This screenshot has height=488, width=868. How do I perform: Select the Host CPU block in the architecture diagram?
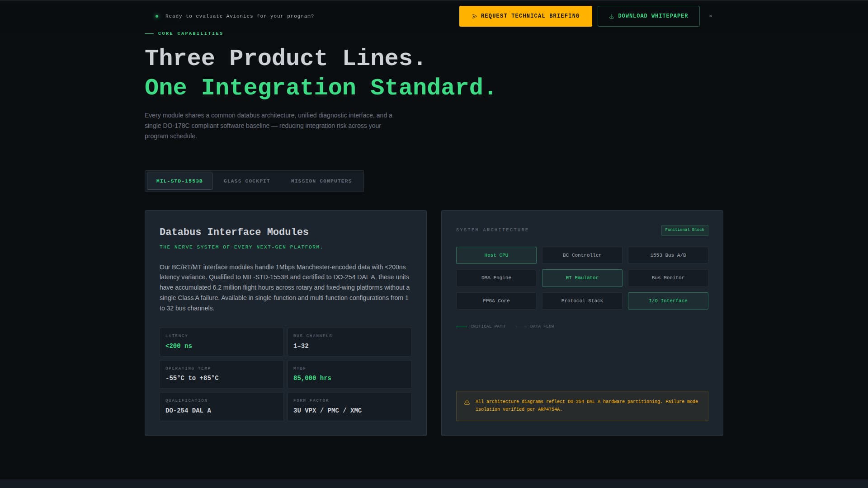pyautogui.click(x=496, y=255)
